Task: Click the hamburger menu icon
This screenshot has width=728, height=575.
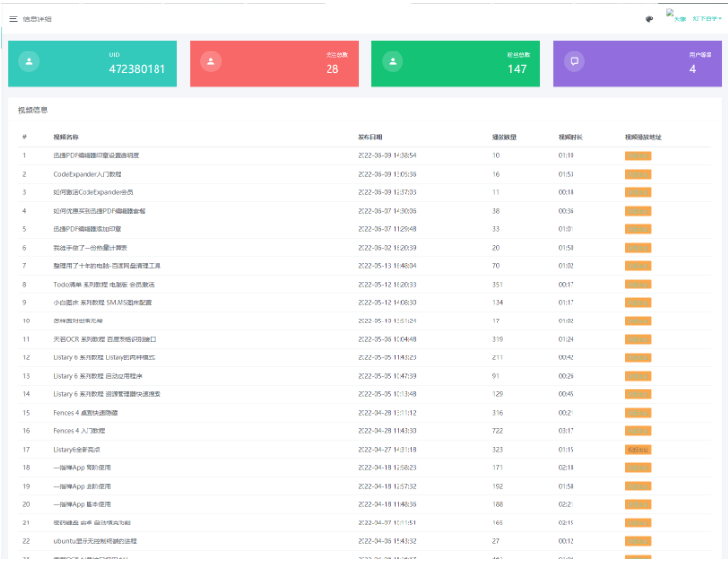Action: tap(14, 18)
